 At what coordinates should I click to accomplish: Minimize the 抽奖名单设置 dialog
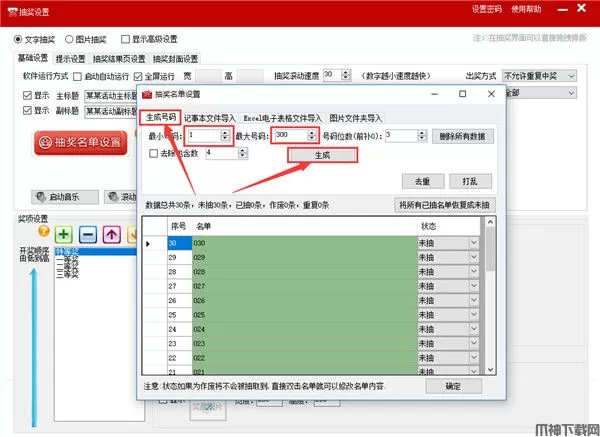[434, 94]
